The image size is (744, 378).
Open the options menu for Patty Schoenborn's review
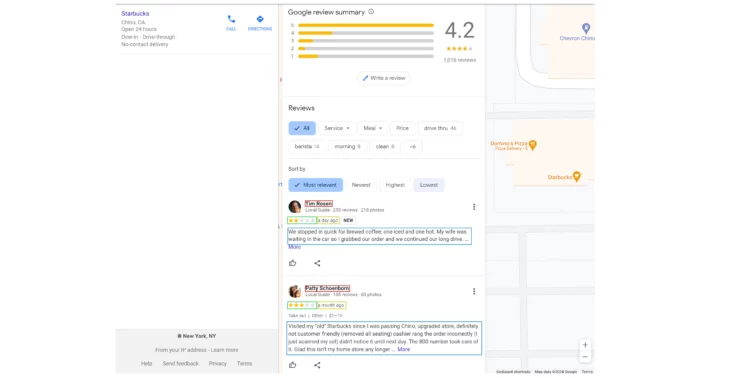click(x=474, y=291)
